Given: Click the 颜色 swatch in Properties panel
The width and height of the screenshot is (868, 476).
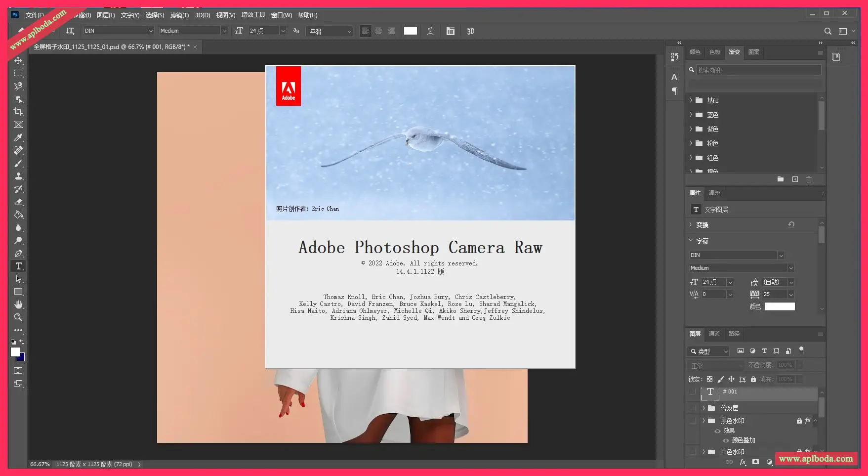Looking at the screenshot, I should pos(780,306).
